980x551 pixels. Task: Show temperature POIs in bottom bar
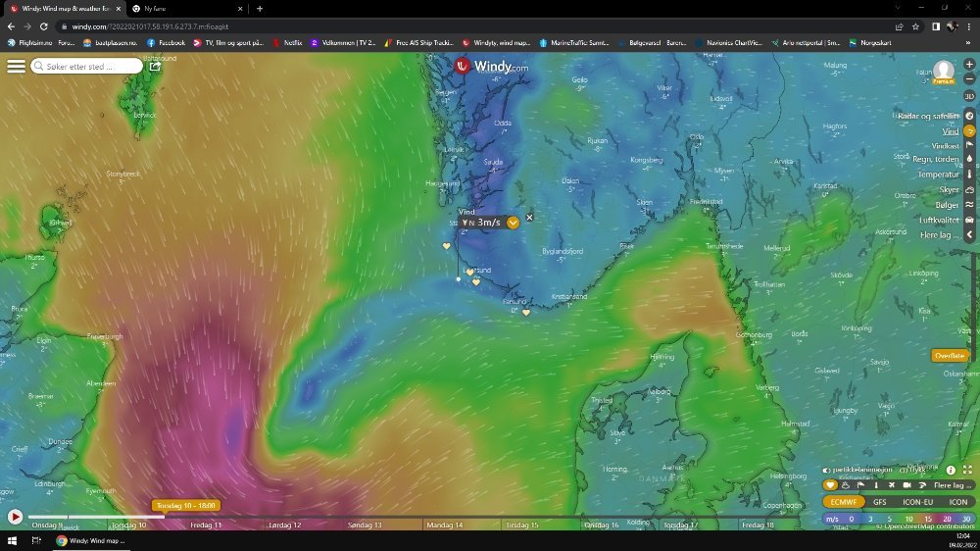pyautogui.click(x=876, y=484)
